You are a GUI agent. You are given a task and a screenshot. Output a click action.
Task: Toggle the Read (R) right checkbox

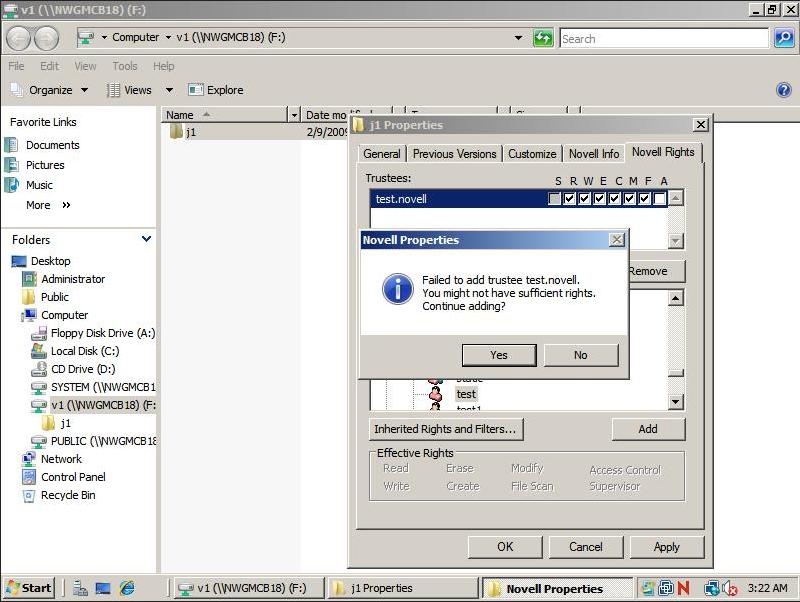tap(569, 198)
